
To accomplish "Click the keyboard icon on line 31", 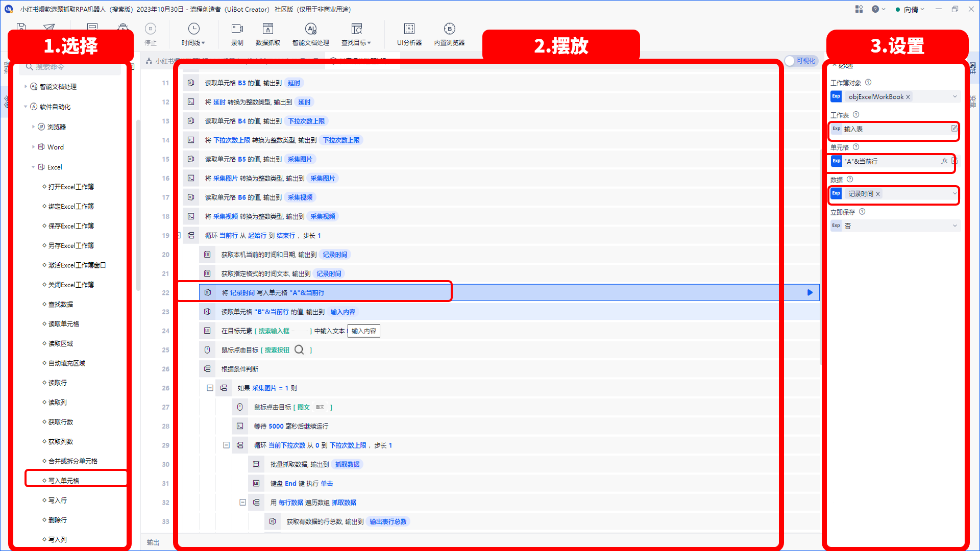I will [x=256, y=484].
